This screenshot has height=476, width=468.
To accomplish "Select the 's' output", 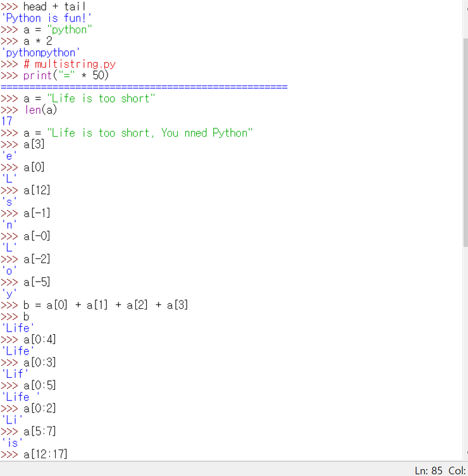I will [9, 202].
